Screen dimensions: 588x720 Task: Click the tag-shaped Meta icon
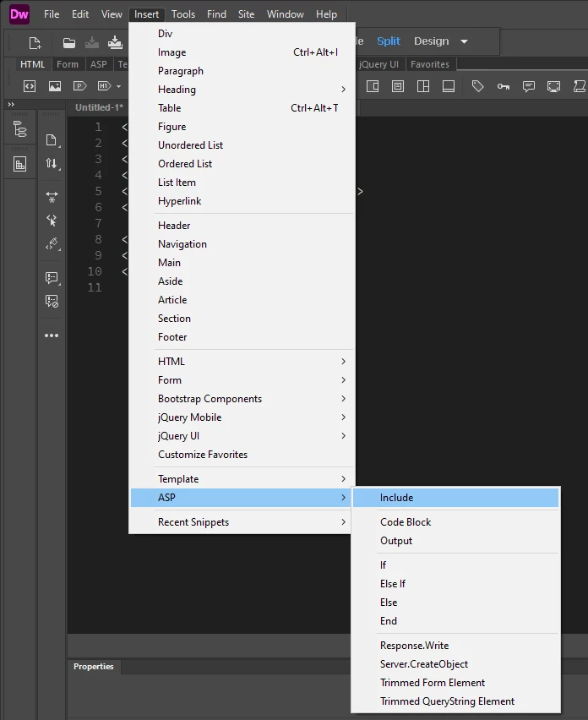click(478, 86)
